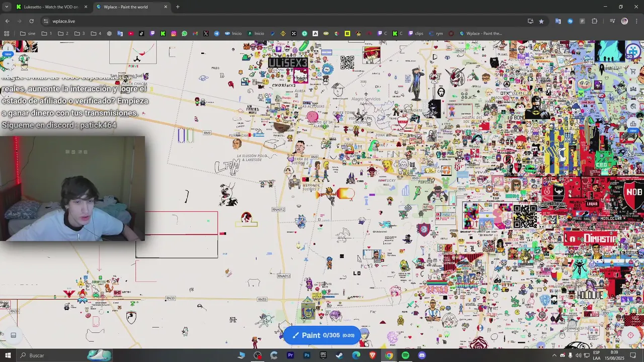
Task: Open the Telegram bookmark icon
Action: pyautogui.click(x=217, y=34)
